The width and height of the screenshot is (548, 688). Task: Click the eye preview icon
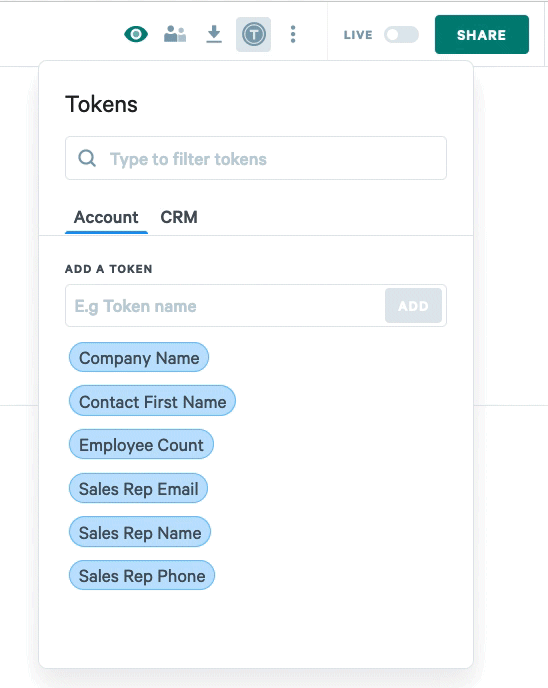136,34
